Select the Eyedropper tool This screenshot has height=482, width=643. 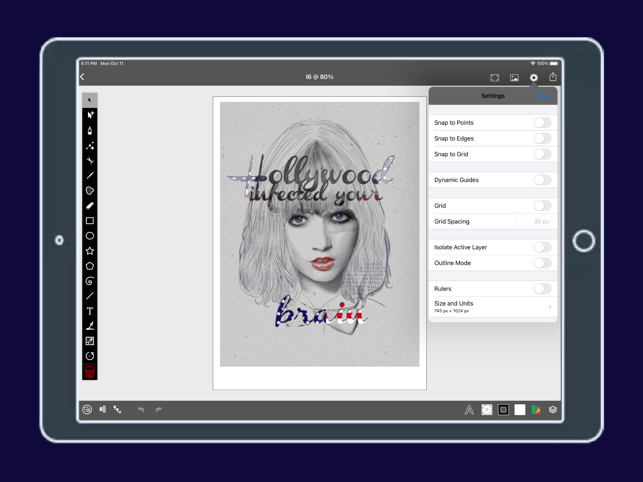tap(90, 326)
